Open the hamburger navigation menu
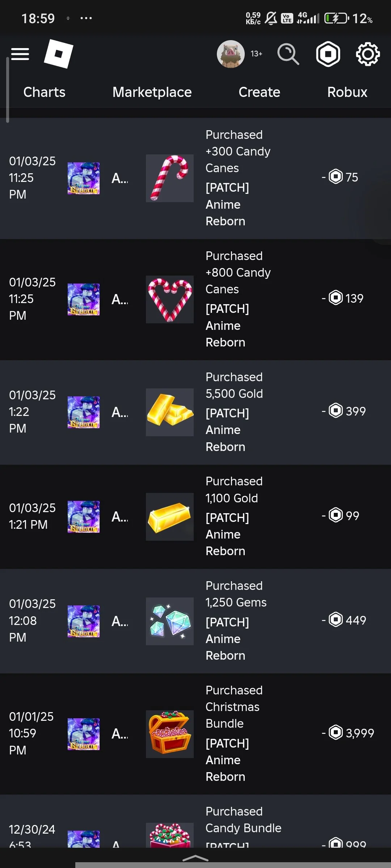The height and width of the screenshot is (868, 391). tap(20, 54)
